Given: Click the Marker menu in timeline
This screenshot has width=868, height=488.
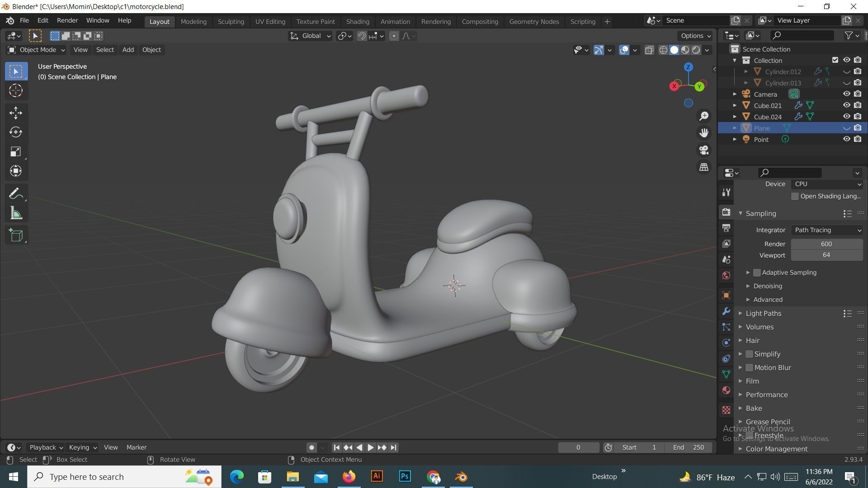Looking at the screenshot, I should coord(137,448).
